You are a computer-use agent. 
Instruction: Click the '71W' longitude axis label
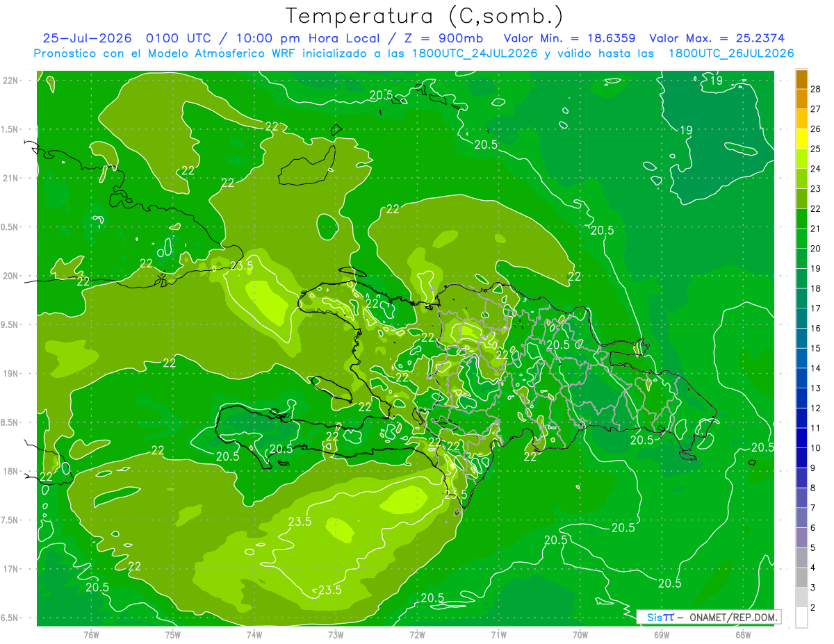pyautogui.click(x=498, y=635)
